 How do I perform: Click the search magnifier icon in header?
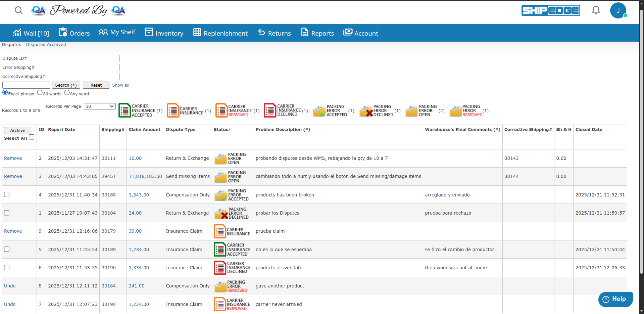click(x=19, y=10)
